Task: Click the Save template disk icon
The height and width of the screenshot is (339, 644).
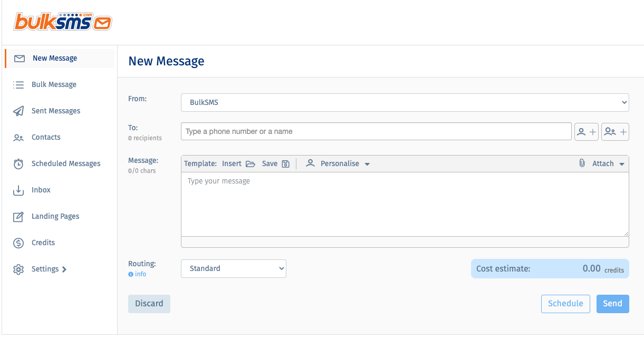Action: point(285,164)
